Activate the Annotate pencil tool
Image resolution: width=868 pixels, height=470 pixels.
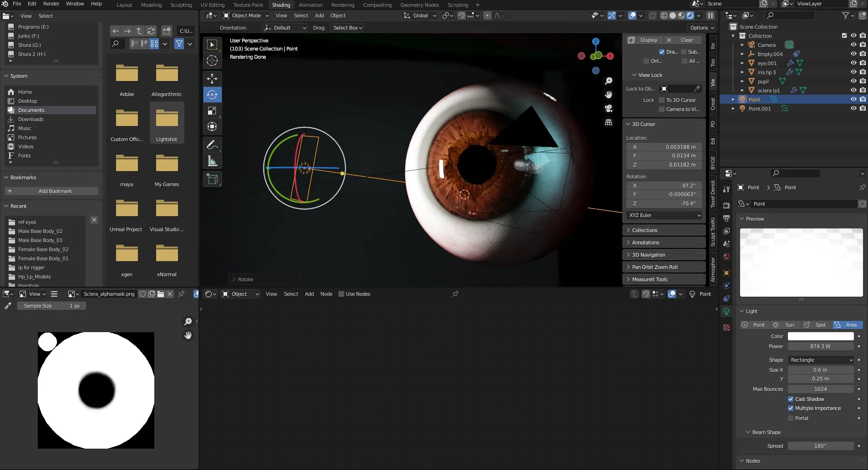coord(212,145)
